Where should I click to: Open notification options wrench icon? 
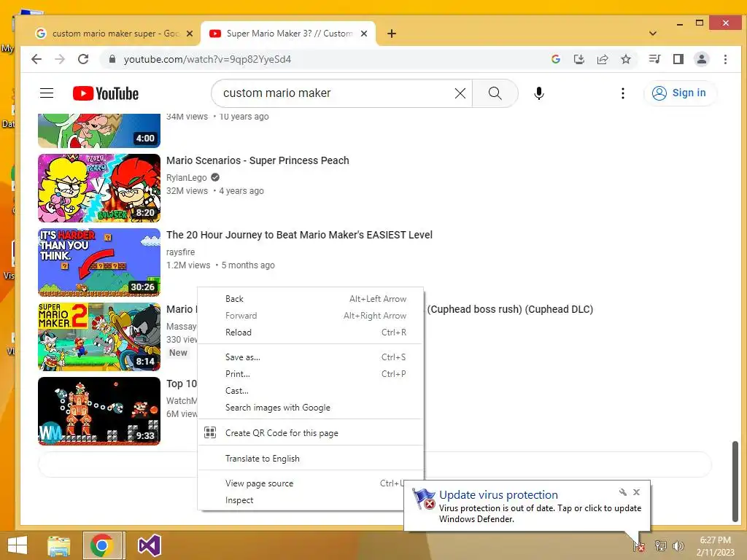623,492
